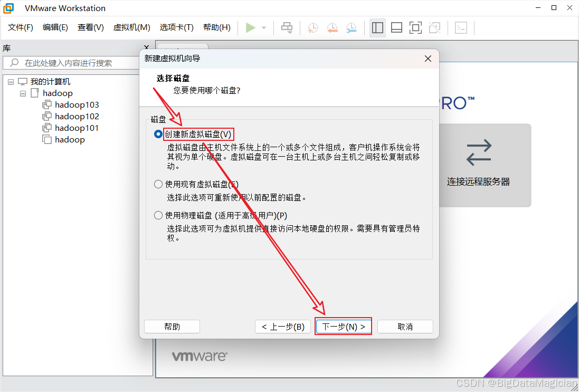Image resolution: width=579 pixels, height=392 pixels.
Task: Toggle the thumbnail bar view icon
Action: (x=396, y=27)
